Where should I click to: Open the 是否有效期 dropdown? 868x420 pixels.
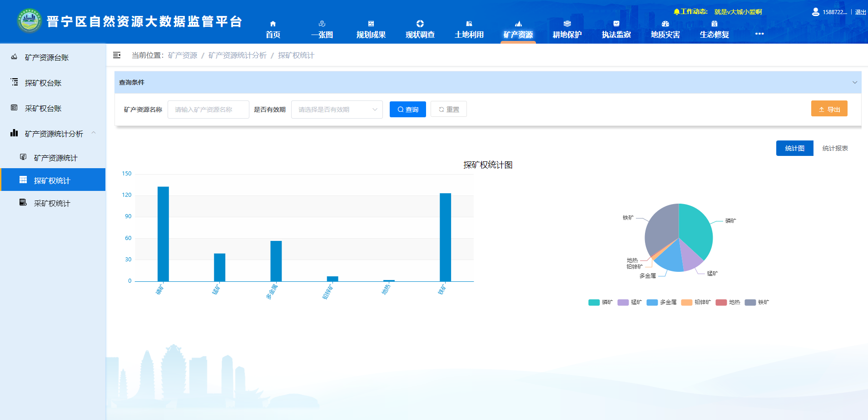pyautogui.click(x=337, y=110)
